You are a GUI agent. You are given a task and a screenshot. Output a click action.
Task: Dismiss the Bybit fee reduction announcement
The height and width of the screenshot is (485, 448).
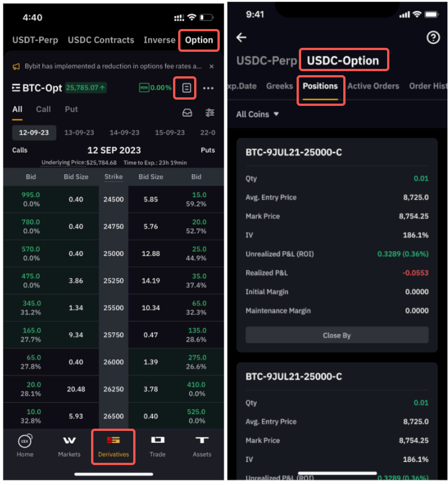[x=212, y=67]
